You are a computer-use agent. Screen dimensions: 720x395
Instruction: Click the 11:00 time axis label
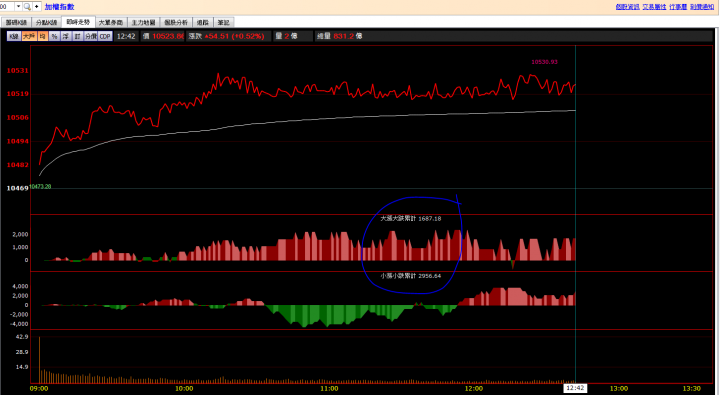tap(329, 389)
